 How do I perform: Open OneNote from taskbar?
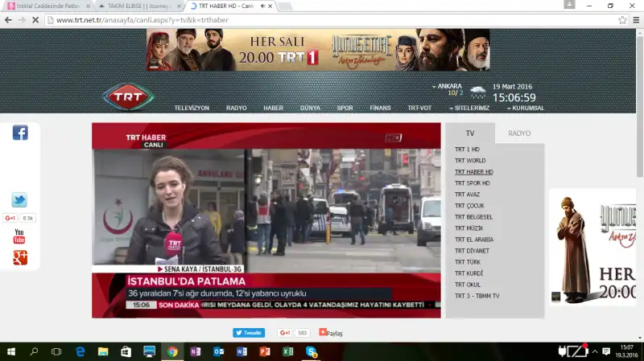pos(196,351)
